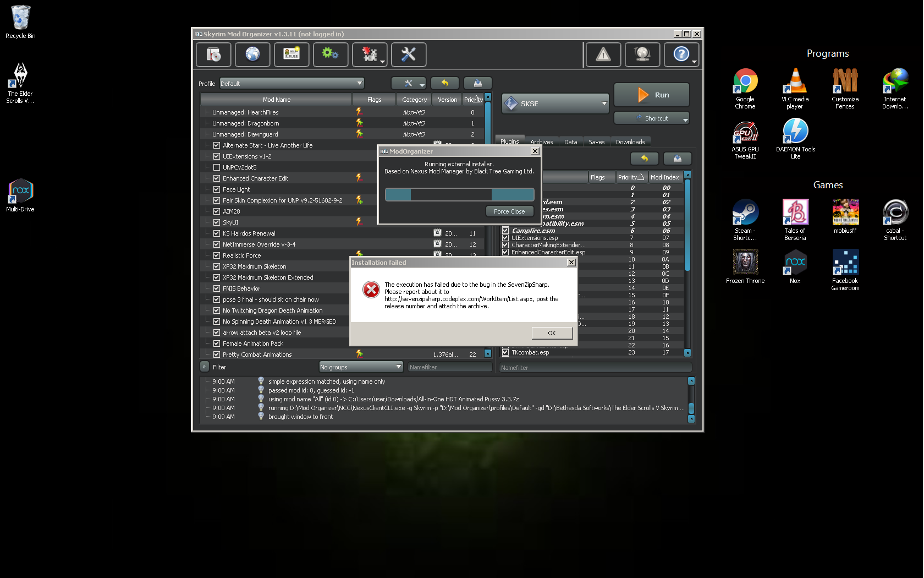Switch to the Downloads tab
The width and height of the screenshot is (924, 578).
click(x=630, y=141)
